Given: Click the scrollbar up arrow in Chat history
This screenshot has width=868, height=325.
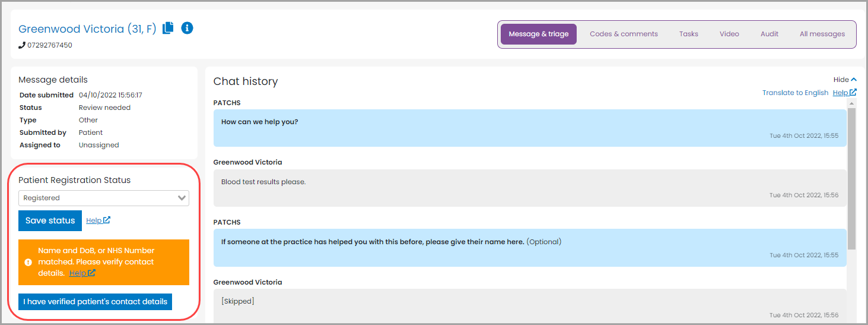Looking at the screenshot, I should coord(851,104).
